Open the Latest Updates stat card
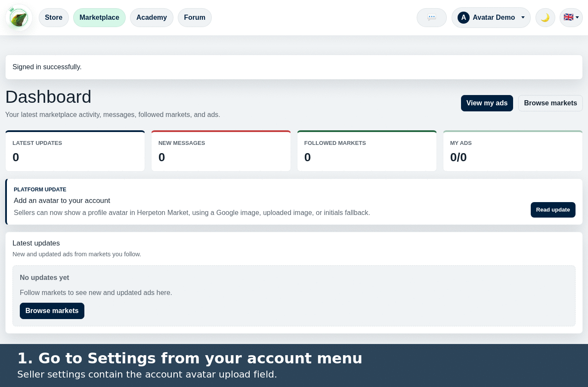The height and width of the screenshot is (387, 588). 75,151
